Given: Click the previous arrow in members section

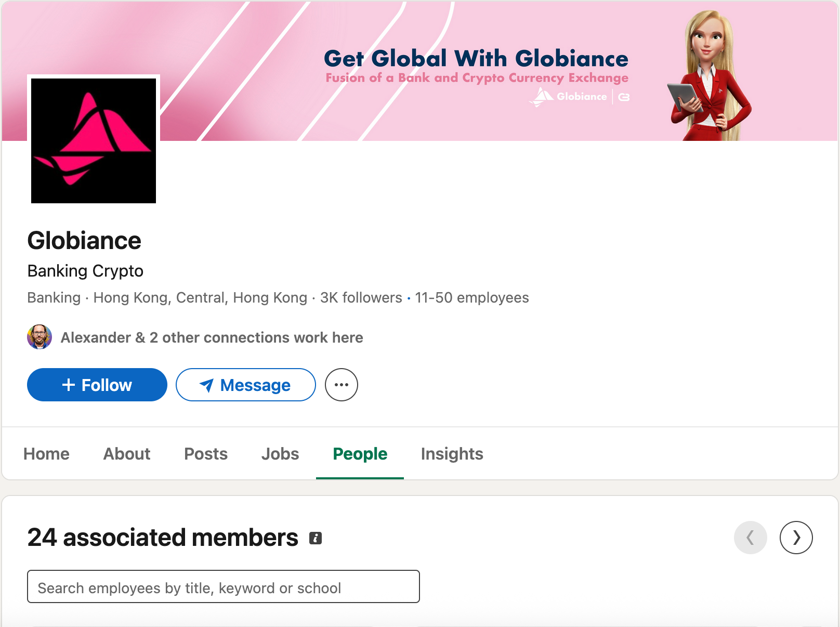Looking at the screenshot, I should 750,538.
